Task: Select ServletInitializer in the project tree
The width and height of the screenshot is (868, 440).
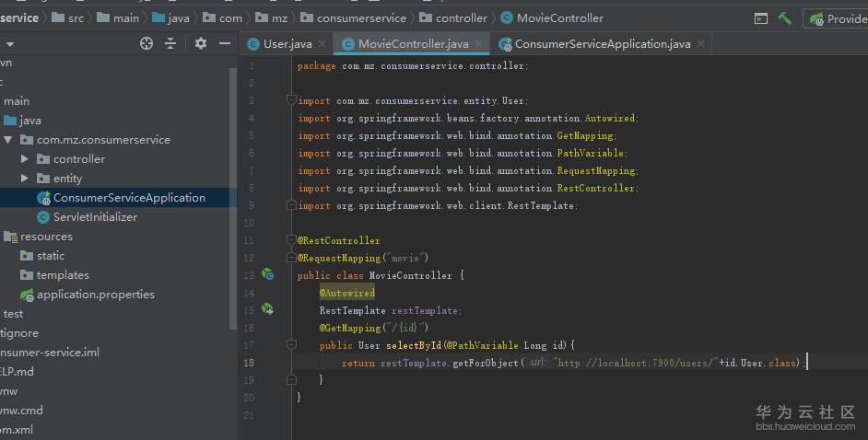Action: pos(95,217)
